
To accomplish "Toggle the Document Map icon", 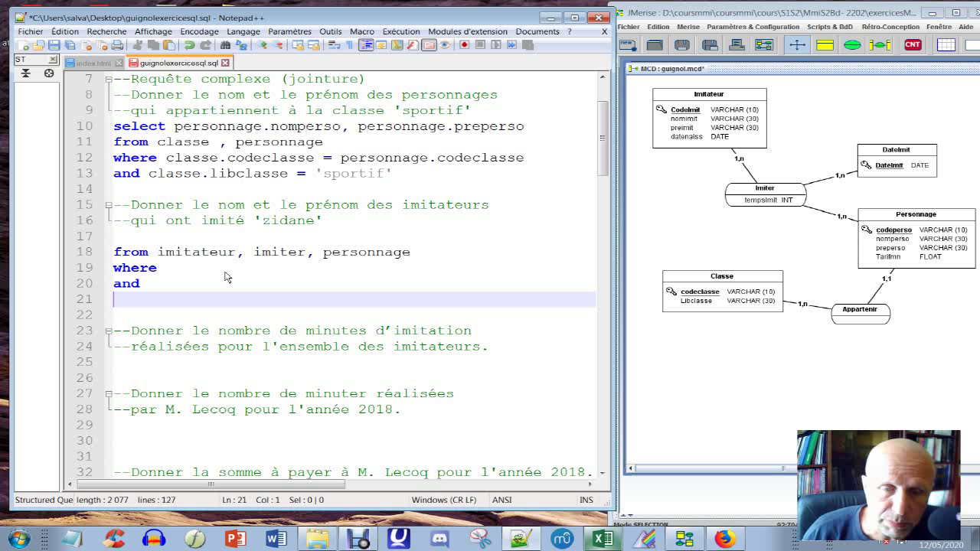I will (x=397, y=45).
